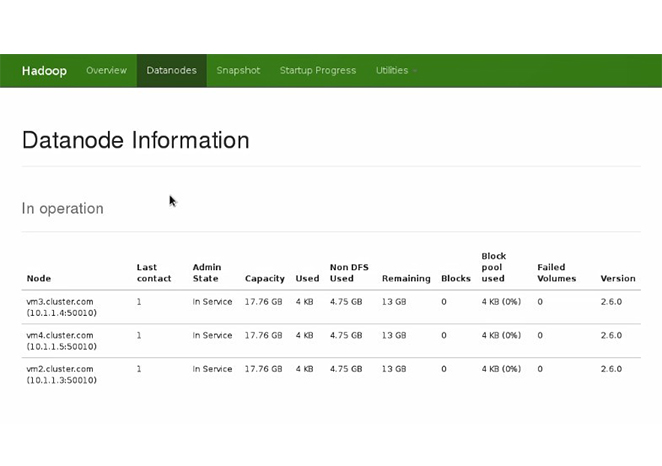Click the Datanode Information heading
The height and width of the screenshot is (466, 662).
[135, 140]
